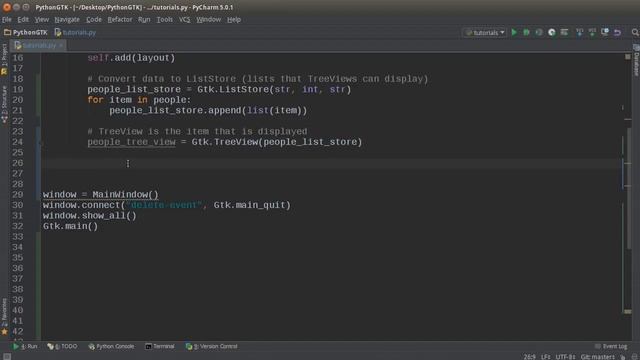This screenshot has width=640, height=360.
Task: Click the purple Revert arrow icon
Action: pos(618,32)
